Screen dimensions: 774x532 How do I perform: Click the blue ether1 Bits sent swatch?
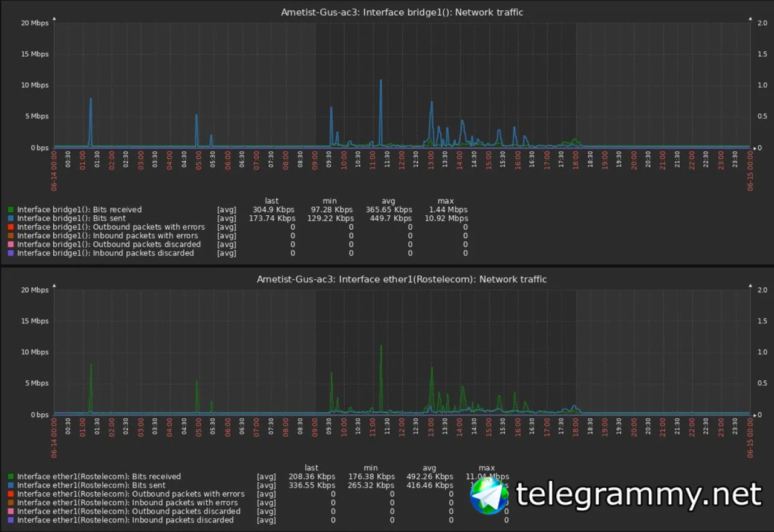tap(11, 485)
